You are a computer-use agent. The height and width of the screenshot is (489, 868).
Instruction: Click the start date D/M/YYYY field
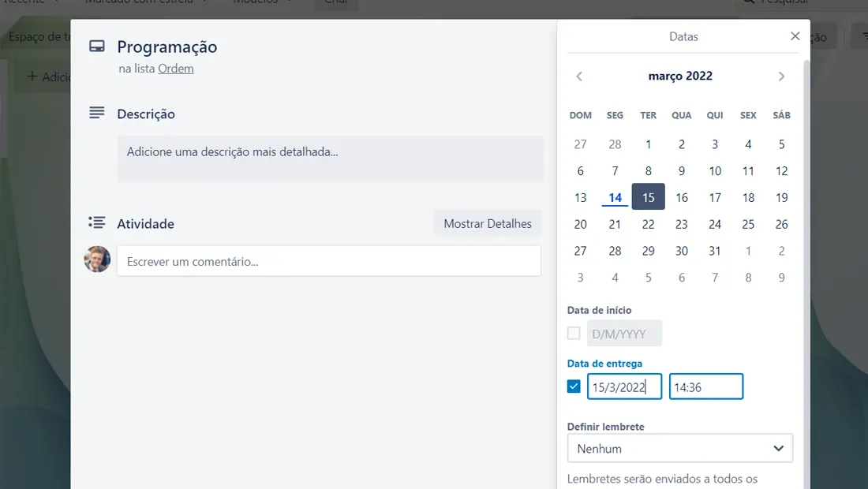[624, 333]
